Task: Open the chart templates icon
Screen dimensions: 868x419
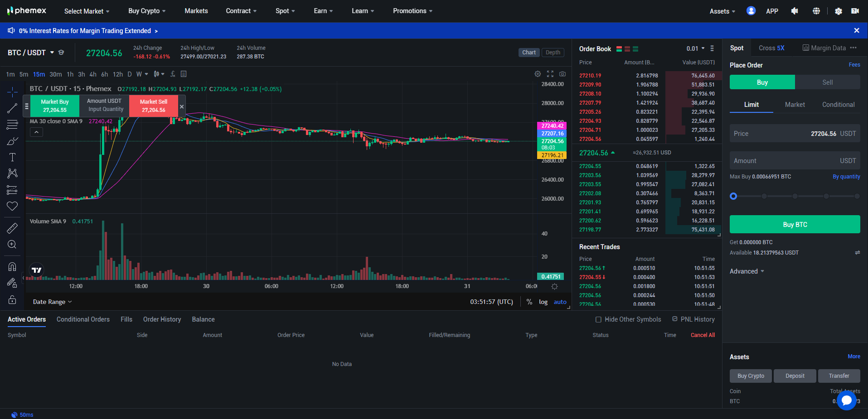Action: coord(184,74)
